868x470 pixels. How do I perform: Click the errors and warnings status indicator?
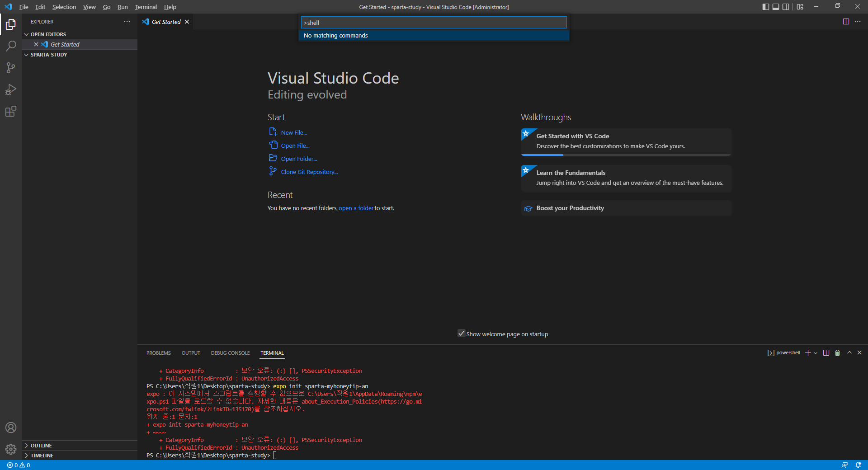[x=19, y=465]
